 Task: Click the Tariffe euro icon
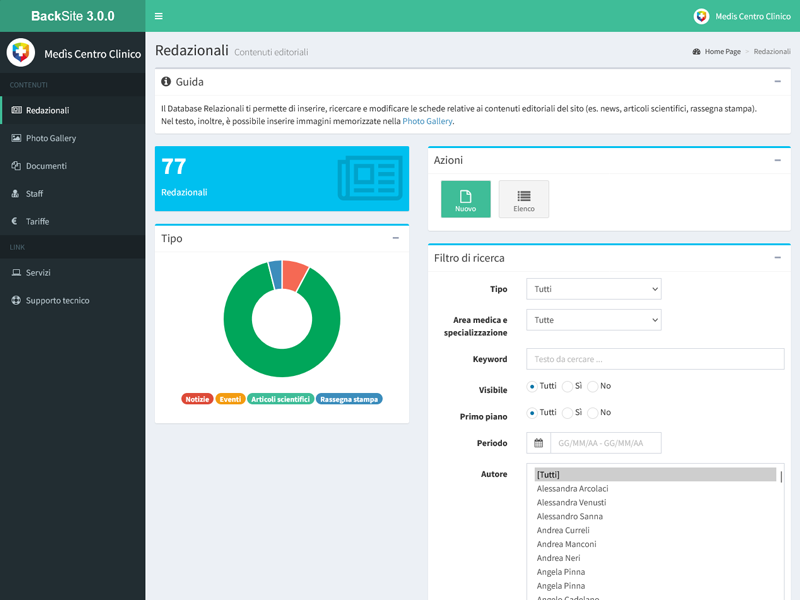[x=14, y=221]
